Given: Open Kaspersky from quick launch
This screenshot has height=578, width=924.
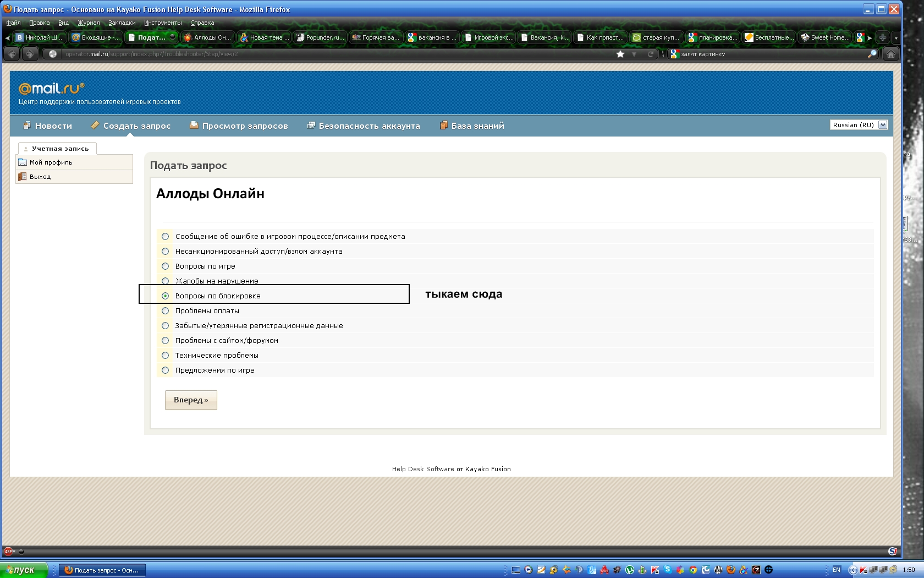Looking at the screenshot, I should pyautogui.click(x=654, y=570).
